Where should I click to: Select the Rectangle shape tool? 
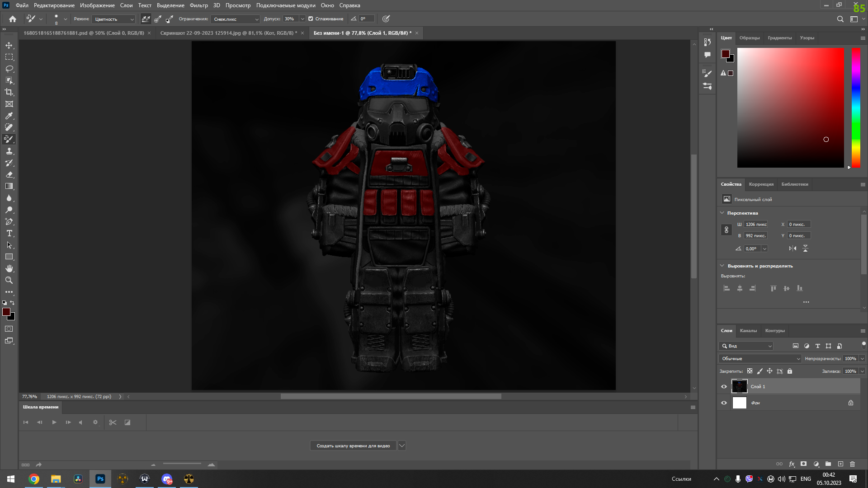9,257
